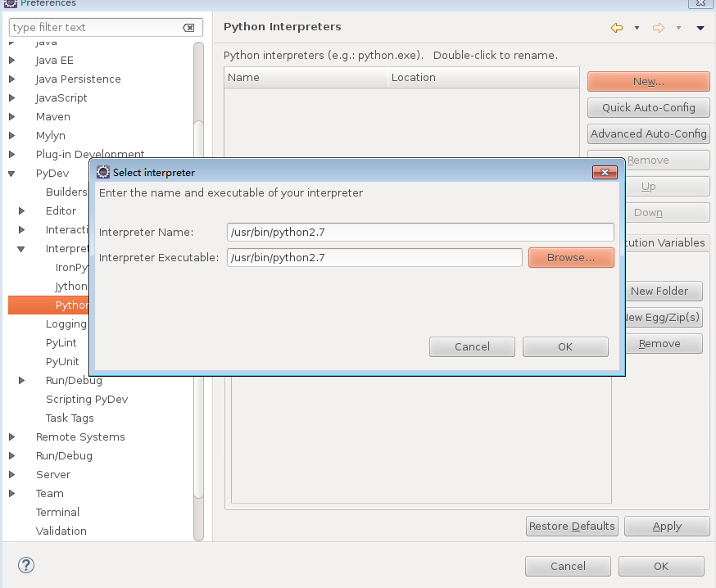The height and width of the screenshot is (588, 716).
Task: Clear the filter text field icon
Action: coord(188,28)
